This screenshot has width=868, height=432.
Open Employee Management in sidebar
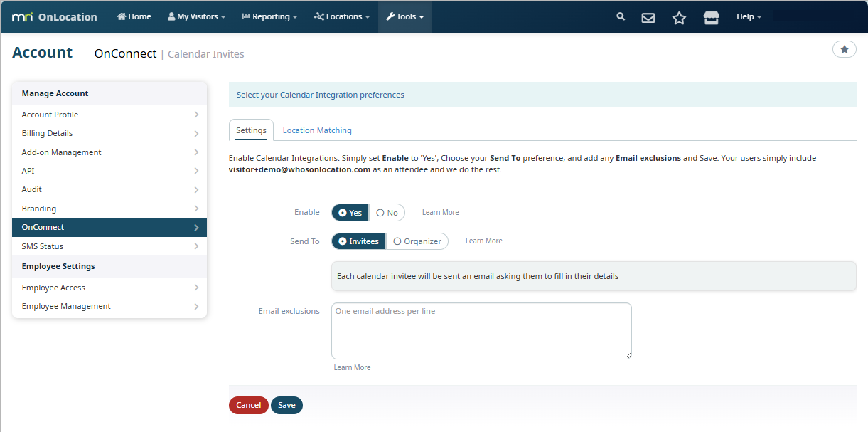click(109, 306)
